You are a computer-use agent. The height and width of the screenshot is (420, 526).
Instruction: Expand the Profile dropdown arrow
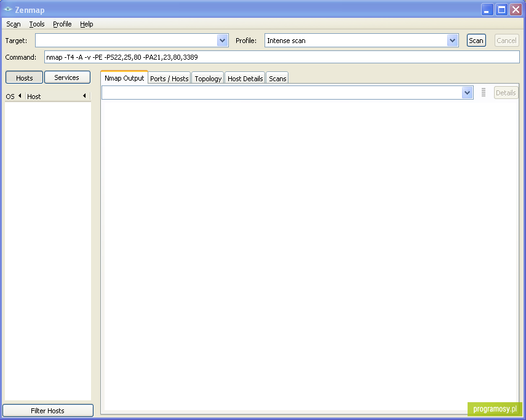(x=452, y=41)
